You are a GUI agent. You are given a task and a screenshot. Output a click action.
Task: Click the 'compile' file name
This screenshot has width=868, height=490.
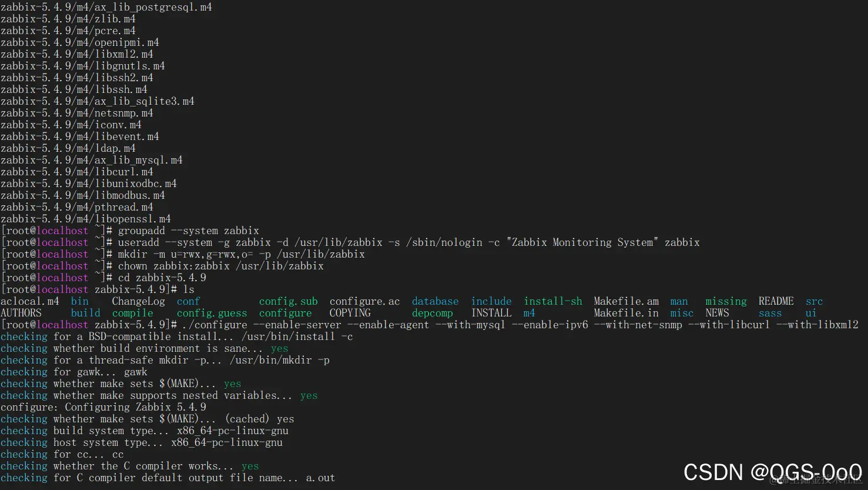pos(133,313)
